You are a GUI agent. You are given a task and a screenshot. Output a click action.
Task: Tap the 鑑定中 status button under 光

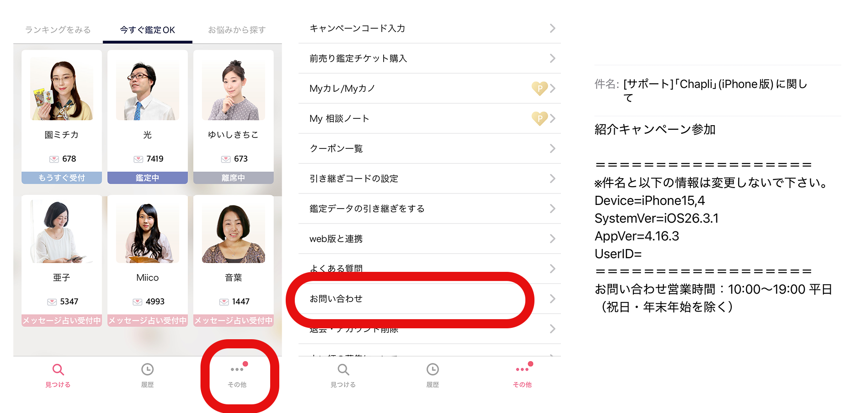click(147, 178)
